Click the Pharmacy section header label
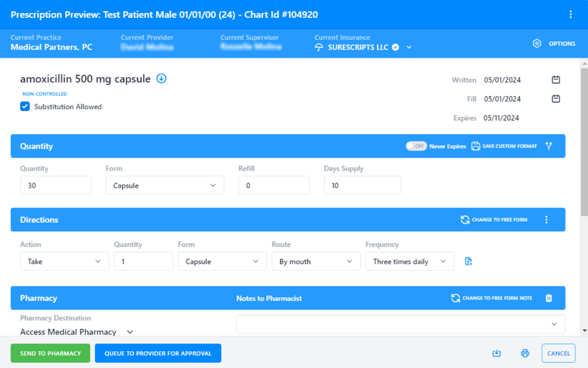The image size is (588, 368). pos(38,298)
